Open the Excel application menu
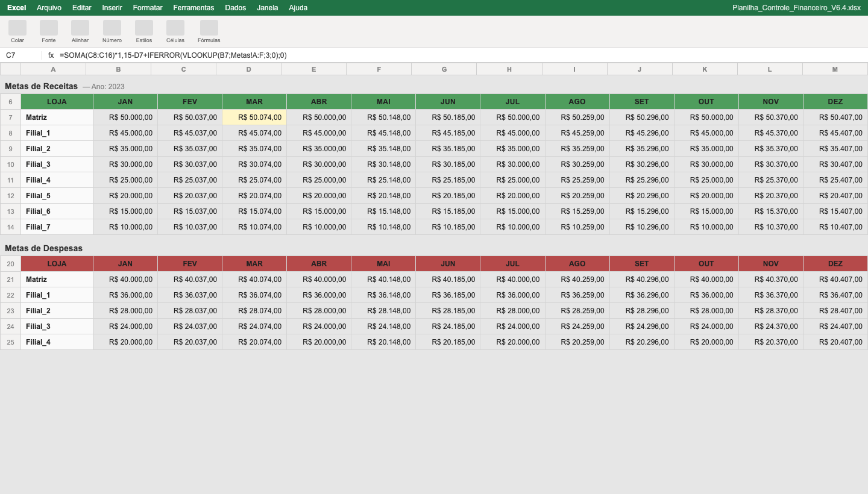This screenshot has width=868, height=494. point(16,8)
